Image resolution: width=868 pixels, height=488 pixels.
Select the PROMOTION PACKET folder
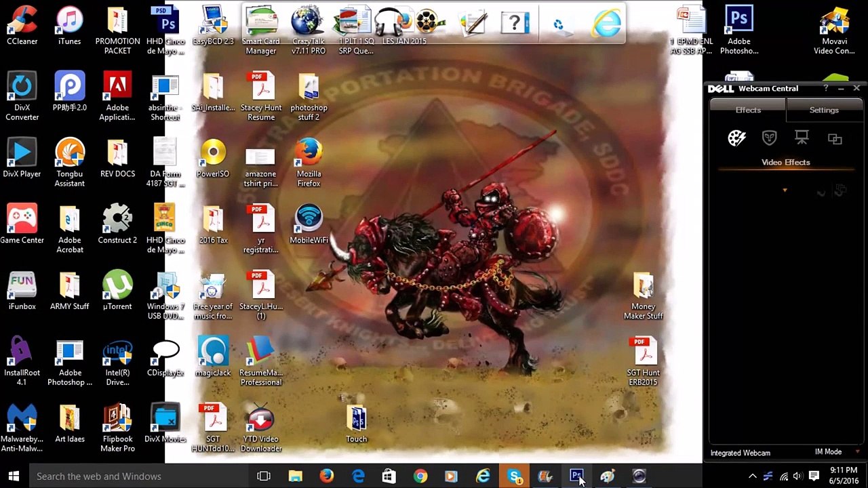tap(117, 31)
